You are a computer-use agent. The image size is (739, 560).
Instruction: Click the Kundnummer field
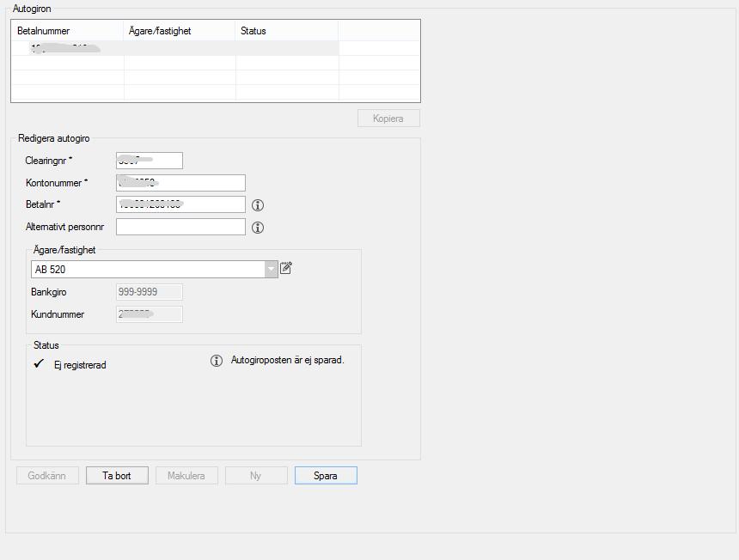[x=150, y=314]
